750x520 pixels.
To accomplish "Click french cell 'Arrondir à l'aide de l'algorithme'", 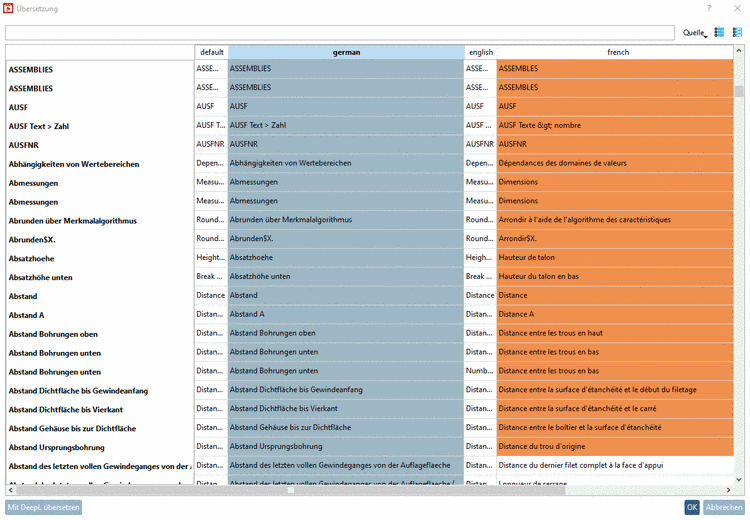I will 615,220.
